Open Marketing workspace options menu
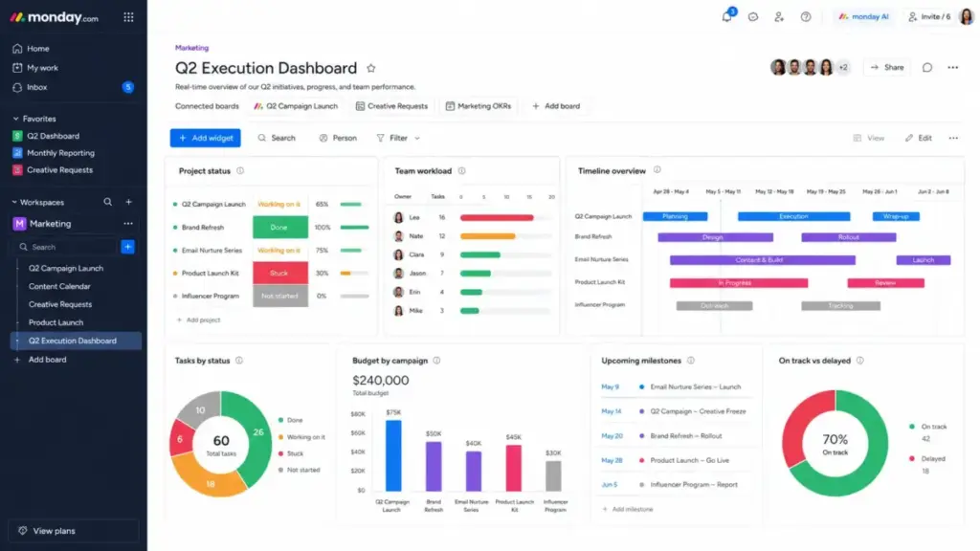 [x=128, y=224]
